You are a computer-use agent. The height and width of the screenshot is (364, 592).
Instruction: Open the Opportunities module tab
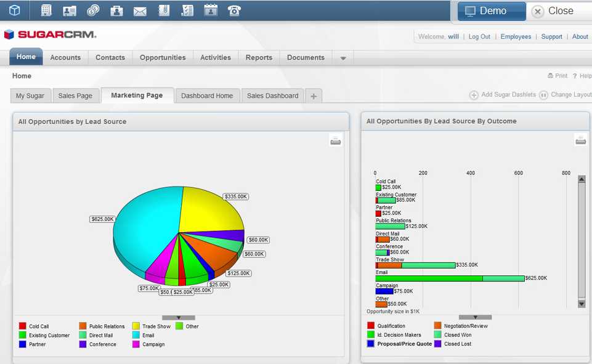[163, 57]
